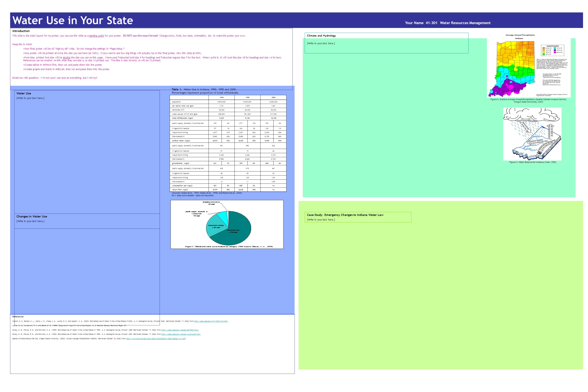The image size is (588, 392).
Task: Click the 'Changes in Water Use' heading
Action: 32,216
